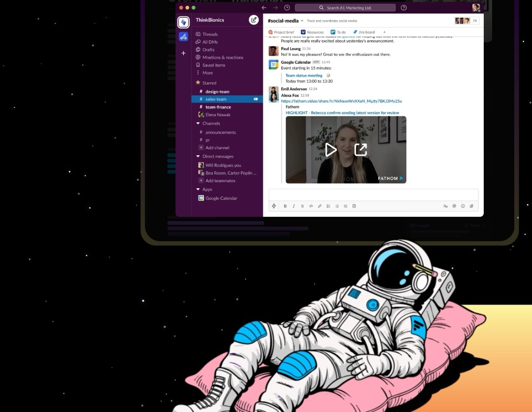The height and width of the screenshot is (412, 532).
Task: Open history clock icon
Action: click(x=287, y=7)
